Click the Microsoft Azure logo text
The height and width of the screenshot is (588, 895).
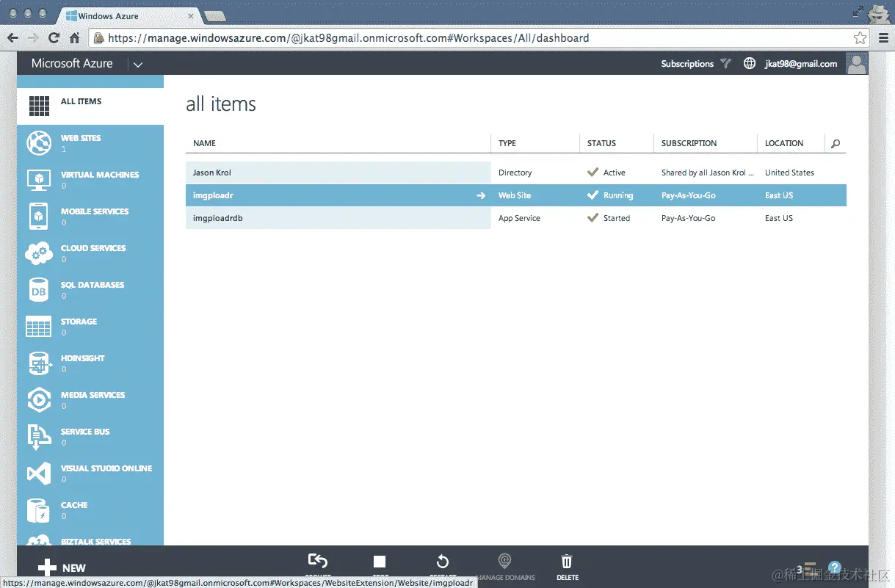[x=72, y=64]
